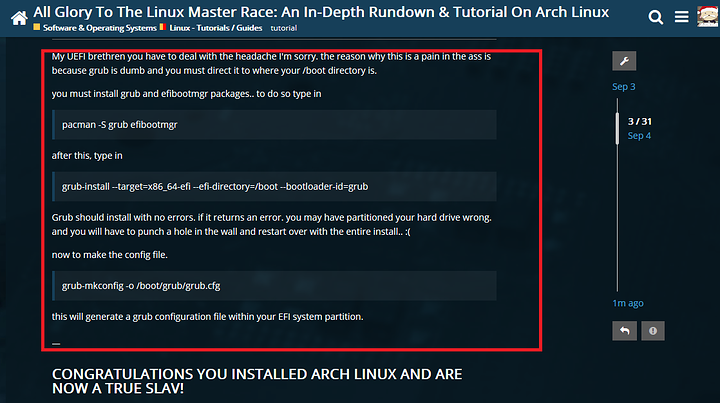The height and width of the screenshot is (403, 720).
Task: Jump to first post dated Sep 3
Action: pyautogui.click(x=624, y=87)
